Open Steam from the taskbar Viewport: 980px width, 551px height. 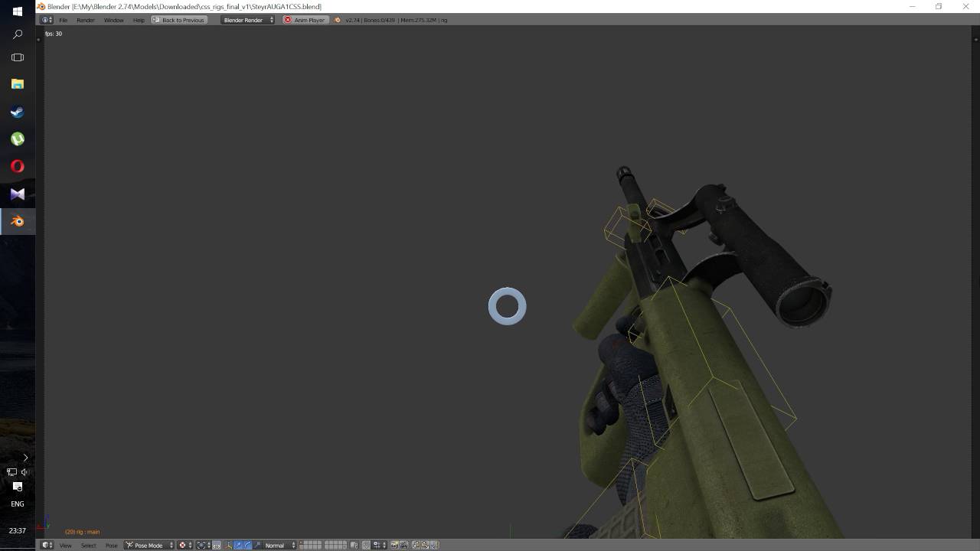18,112
